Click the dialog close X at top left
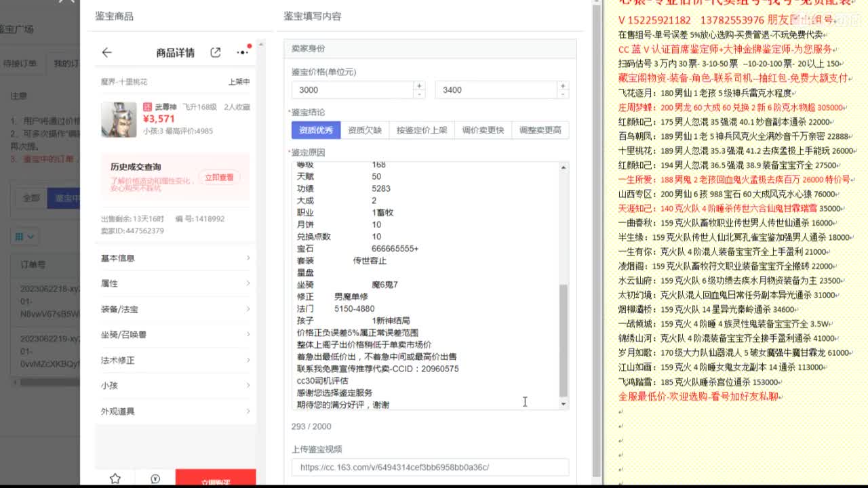 pos(65,1)
